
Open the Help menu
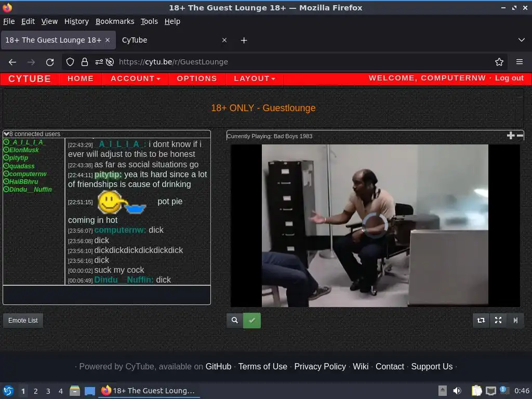tap(172, 21)
